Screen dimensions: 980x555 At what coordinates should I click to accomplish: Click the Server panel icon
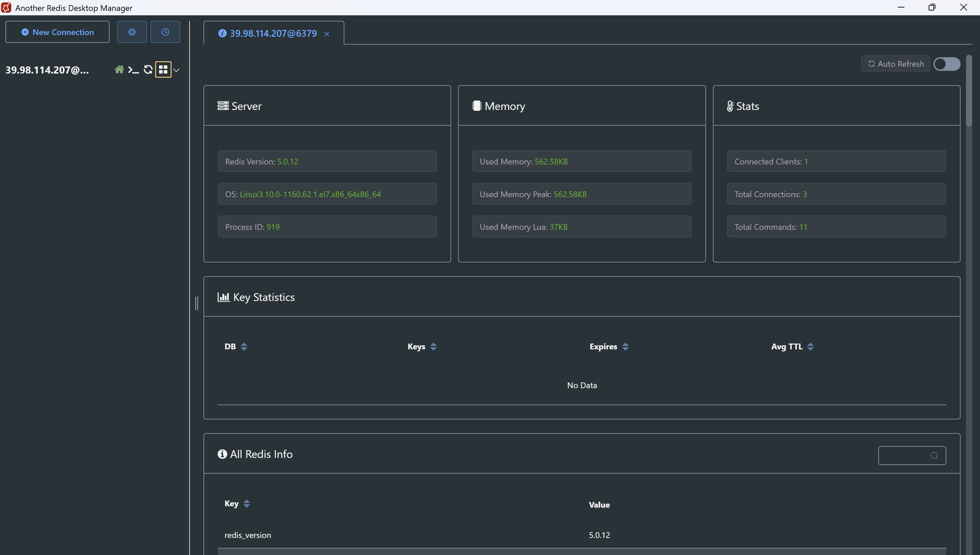tap(223, 106)
